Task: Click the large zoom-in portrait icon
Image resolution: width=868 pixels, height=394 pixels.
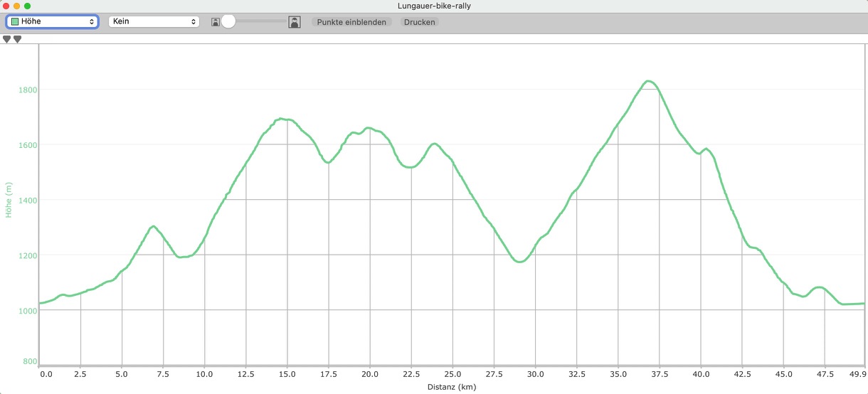Action: click(x=294, y=22)
